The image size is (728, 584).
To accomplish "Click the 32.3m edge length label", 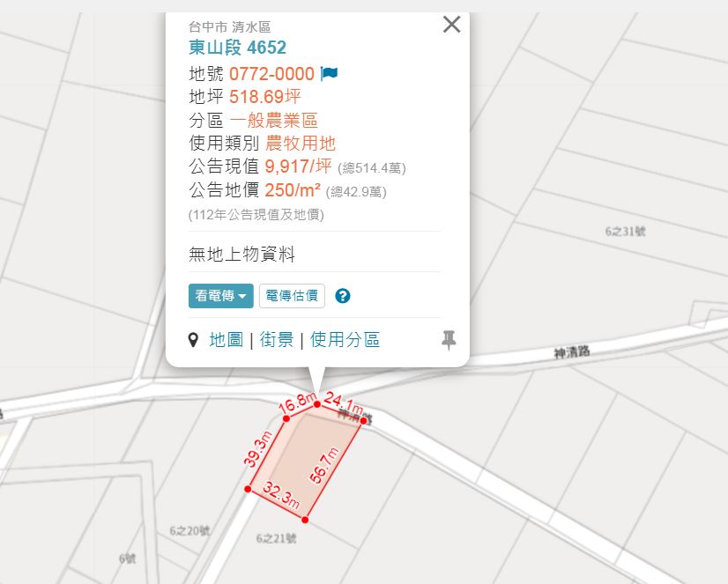I will tap(281, 495).
